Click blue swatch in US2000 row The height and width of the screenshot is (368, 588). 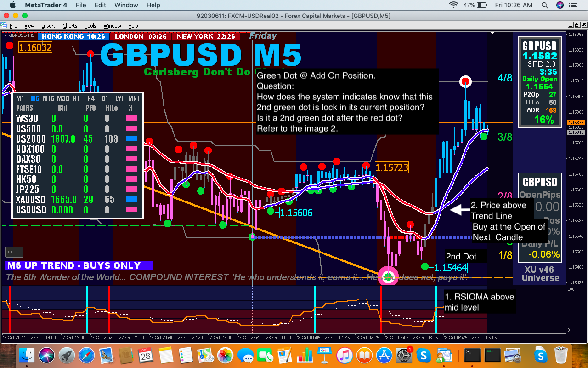[132, 139]
